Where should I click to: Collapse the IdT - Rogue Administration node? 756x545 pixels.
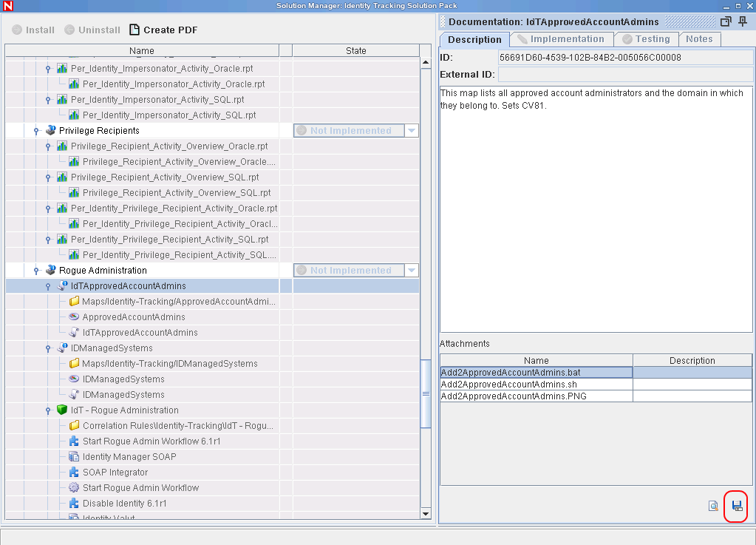click(x=48, y=410)
